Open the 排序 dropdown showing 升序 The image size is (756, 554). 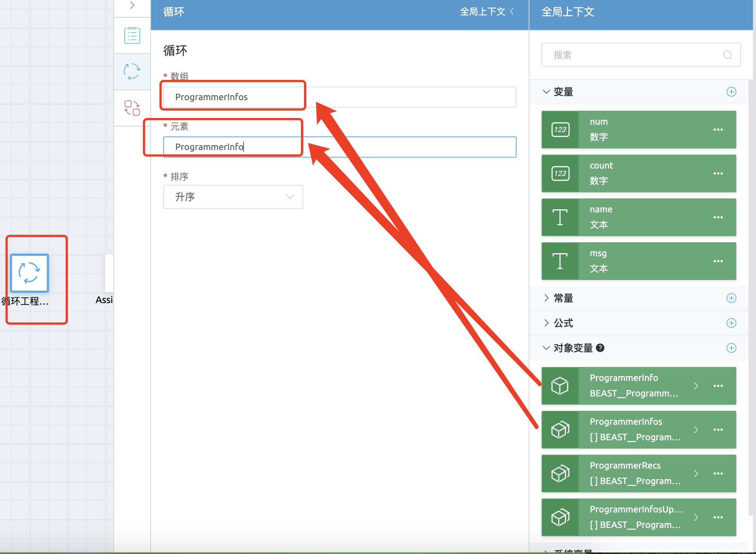[233, 197]
